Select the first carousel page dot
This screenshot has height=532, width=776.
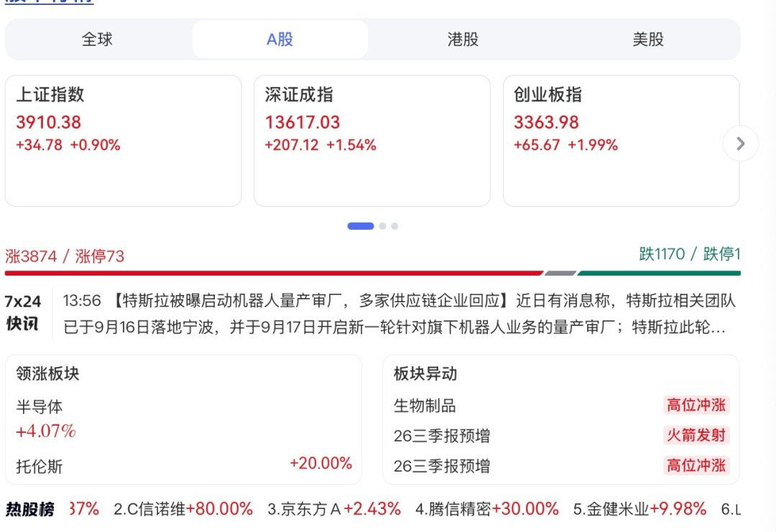click(360, 226)
